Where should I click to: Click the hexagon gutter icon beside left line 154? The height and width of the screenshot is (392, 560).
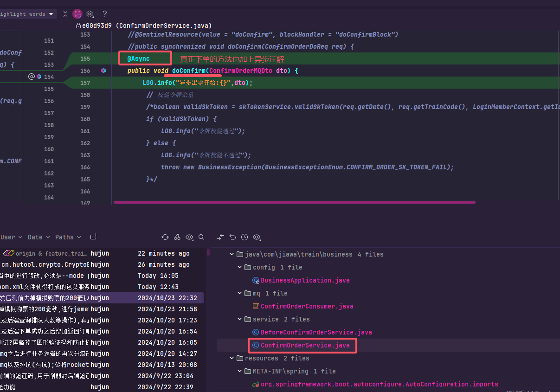coord(39,77)
